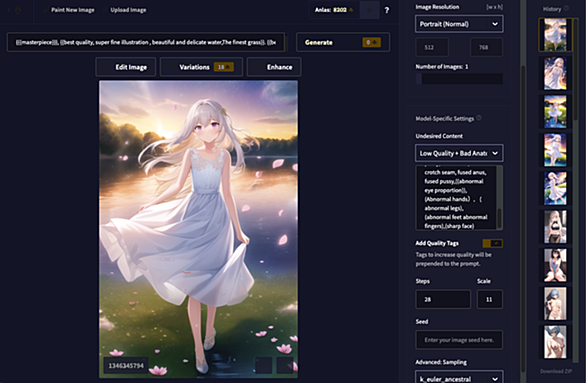Click Paint New Image pencil option

click(x=68, y=10)
